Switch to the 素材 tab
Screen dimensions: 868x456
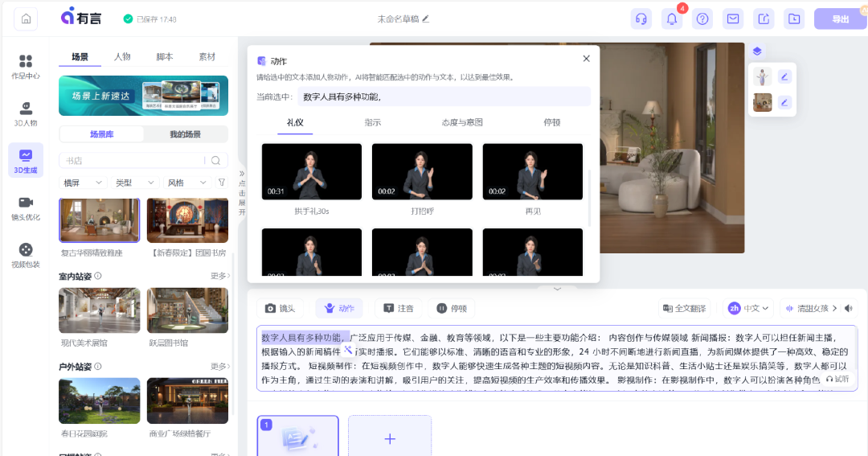click(207, 56)
